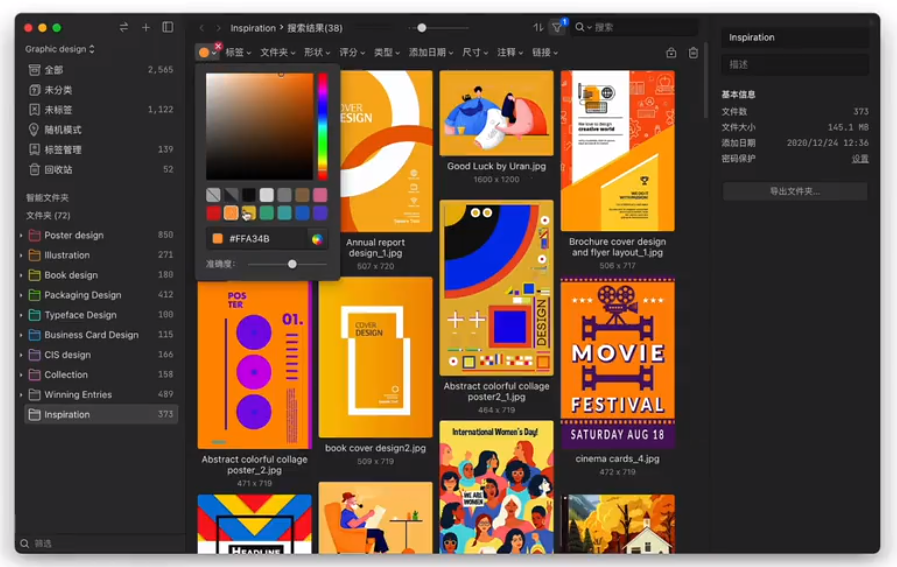
Task: Open the MOVIE FESTIVAL cinema cards thumbnail
Action: pyautogui.click(x=618, y=364)
